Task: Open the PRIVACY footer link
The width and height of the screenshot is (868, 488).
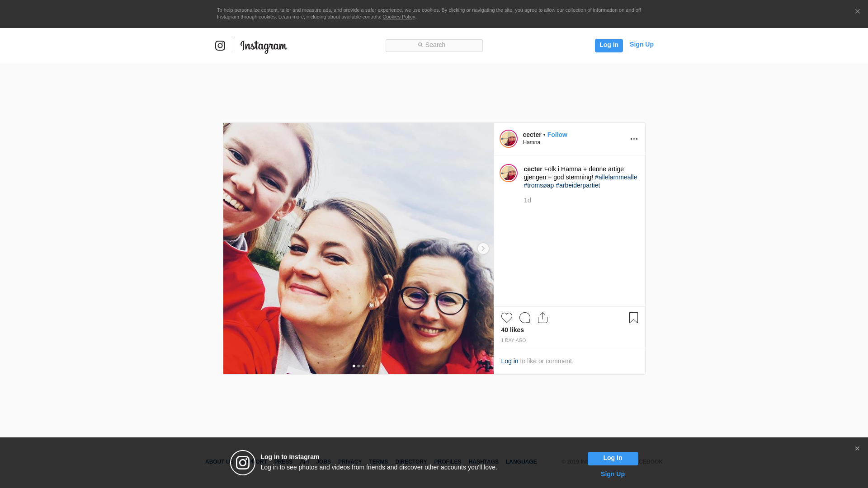Action: tap(350, 462)
